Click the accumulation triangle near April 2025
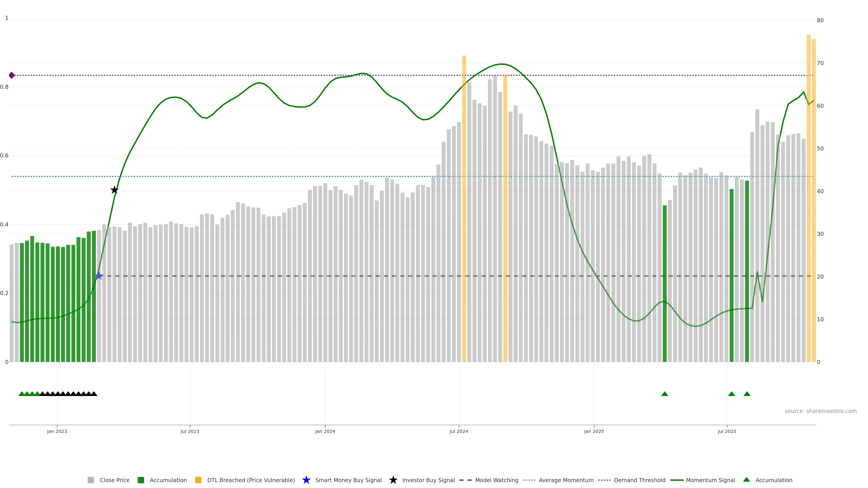This screenshot has height=488, width=868. click(665, 394)
